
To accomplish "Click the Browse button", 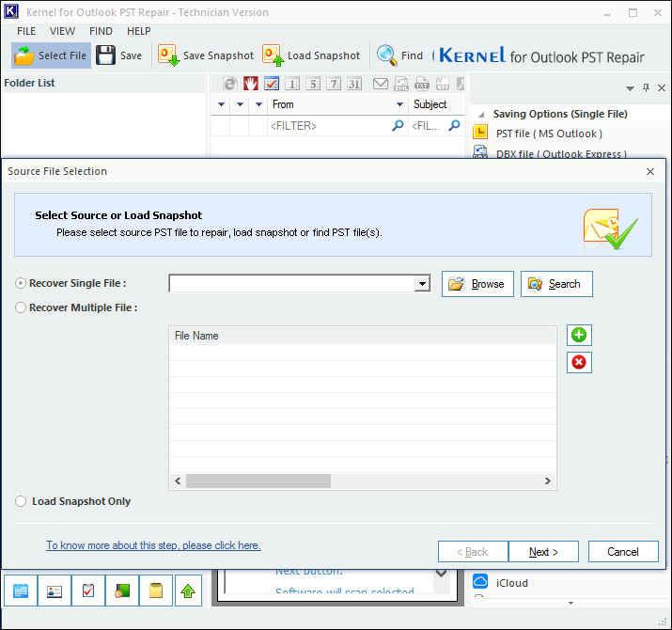I will click(x=477, y=284).
